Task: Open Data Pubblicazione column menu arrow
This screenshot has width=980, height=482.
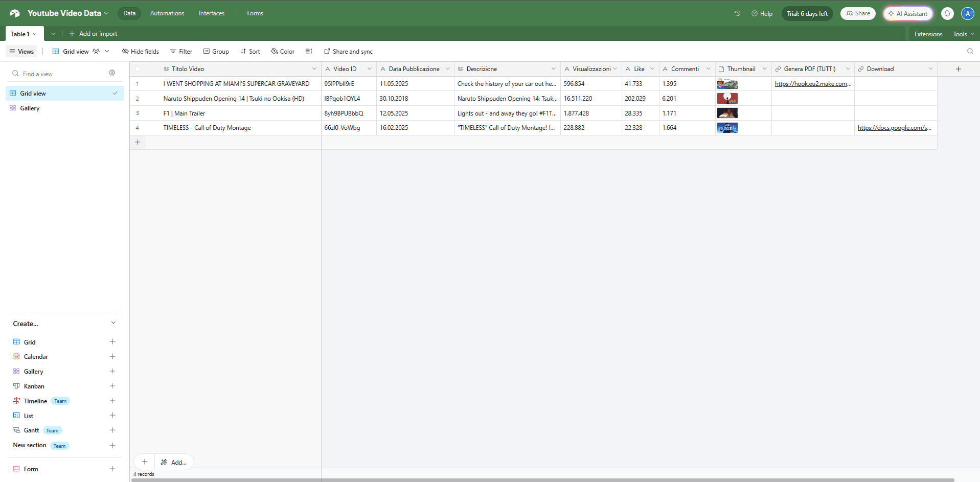Action: 448,69
